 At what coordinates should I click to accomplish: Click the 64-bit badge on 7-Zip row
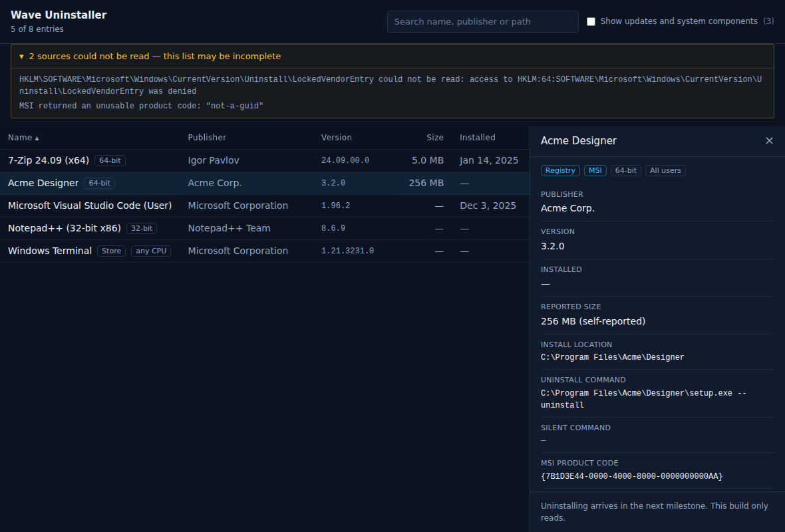110,161
